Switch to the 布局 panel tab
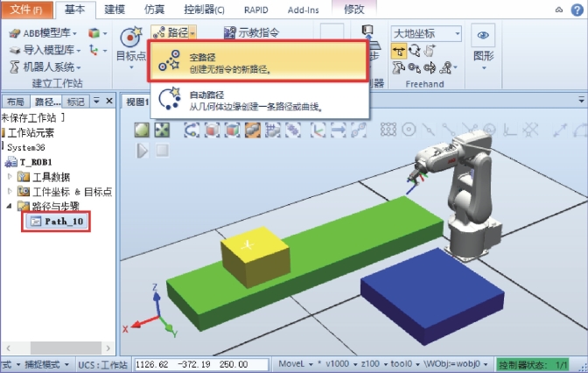This screenshot has width=588, height=373. [x=16, y=102]
